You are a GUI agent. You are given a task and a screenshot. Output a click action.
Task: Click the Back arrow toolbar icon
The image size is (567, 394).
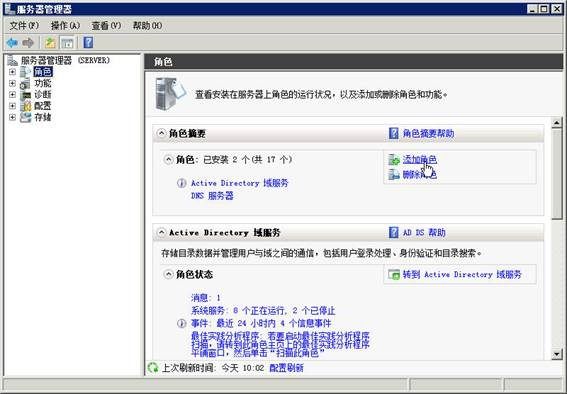coord(12,43)
